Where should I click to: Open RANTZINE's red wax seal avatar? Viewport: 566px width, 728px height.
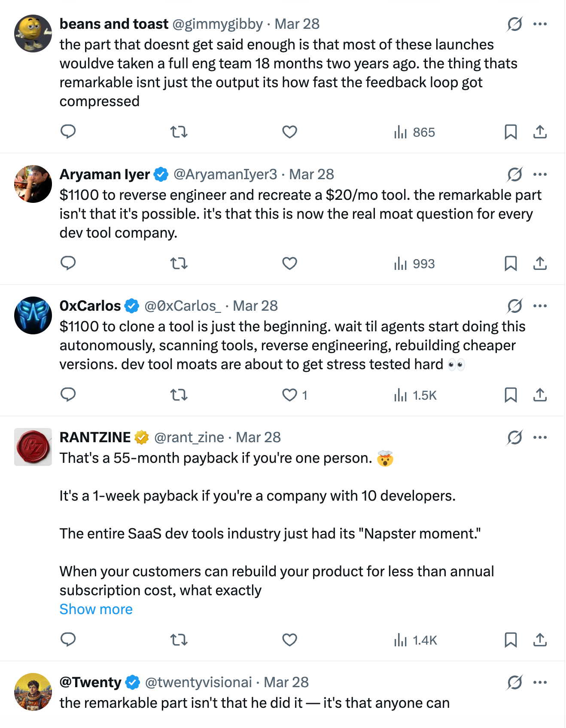coord(33,447)
